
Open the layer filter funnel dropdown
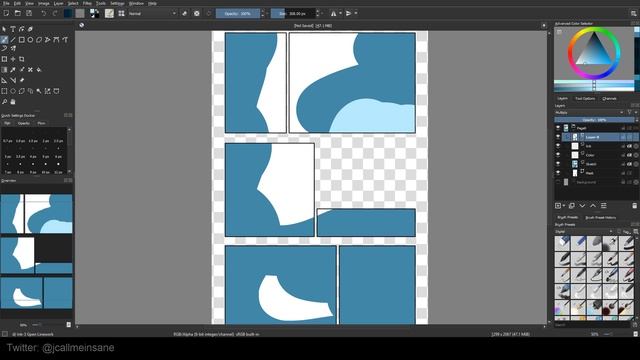631,112
